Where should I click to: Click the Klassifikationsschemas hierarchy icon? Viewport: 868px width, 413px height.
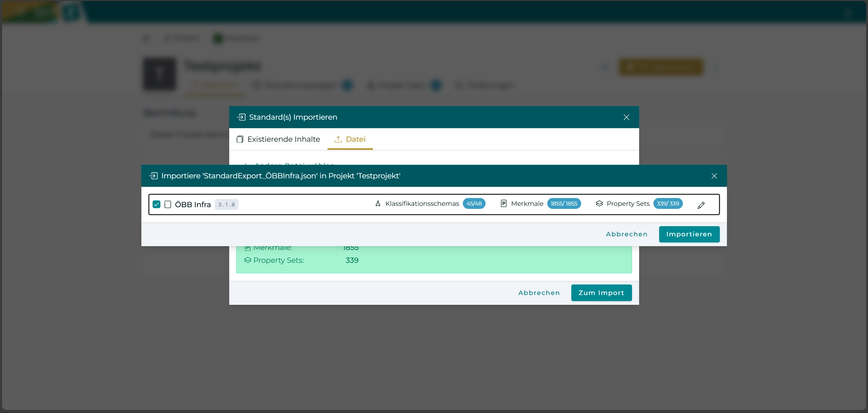tap(378, 203)
